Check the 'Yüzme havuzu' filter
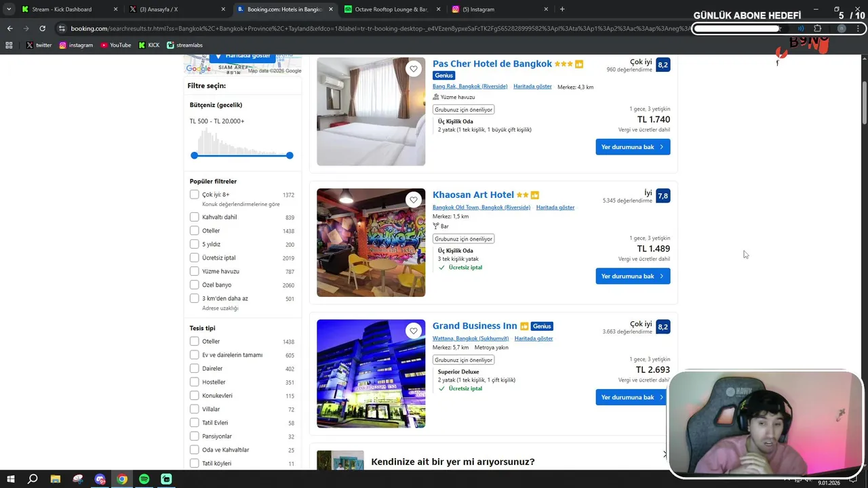This screenshot has width=868, height=488. click(195, 271)
